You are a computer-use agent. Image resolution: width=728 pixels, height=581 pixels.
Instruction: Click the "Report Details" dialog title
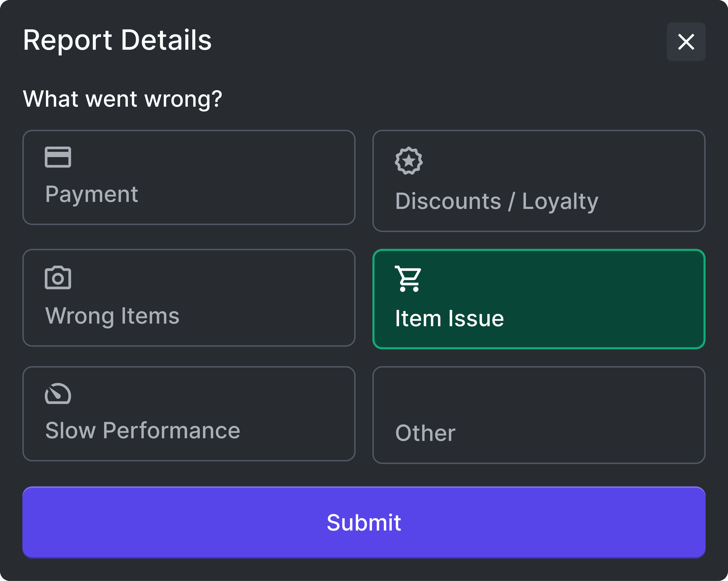(x=117, y=40)
